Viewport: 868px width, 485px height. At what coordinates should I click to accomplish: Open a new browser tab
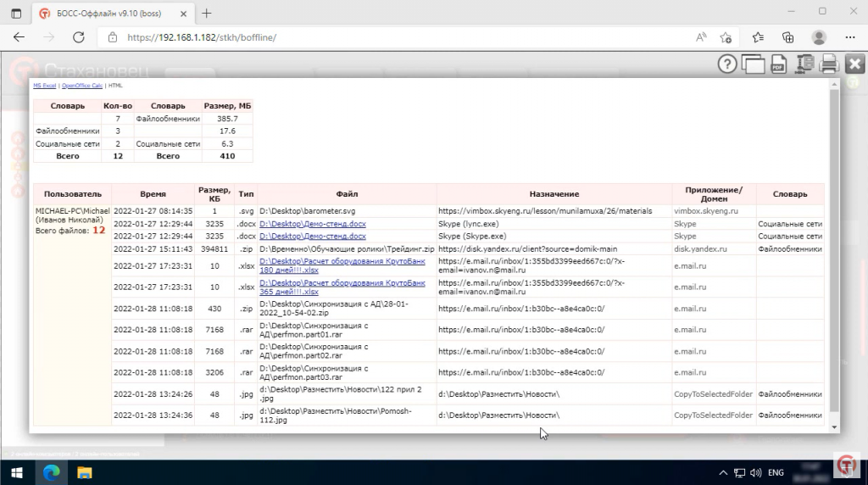click(207, 14)
